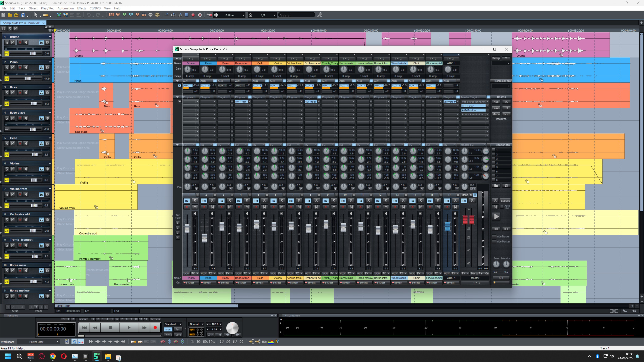Click the stop button in transport

point(110,327)
